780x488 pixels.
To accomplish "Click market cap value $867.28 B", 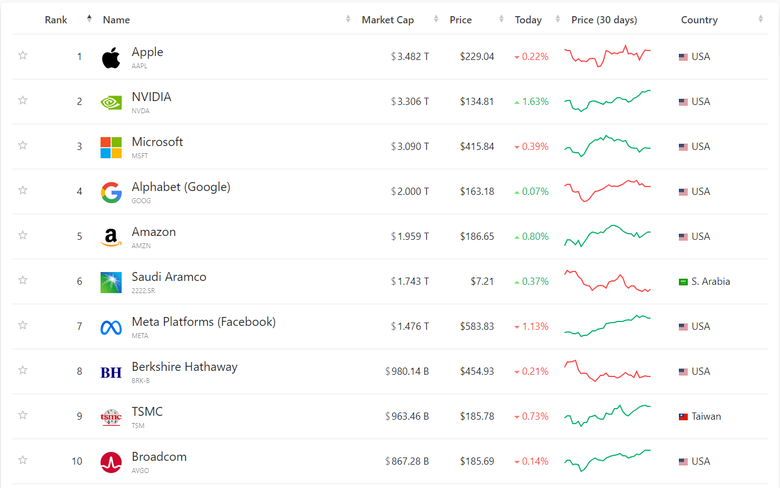I will 407,462.
